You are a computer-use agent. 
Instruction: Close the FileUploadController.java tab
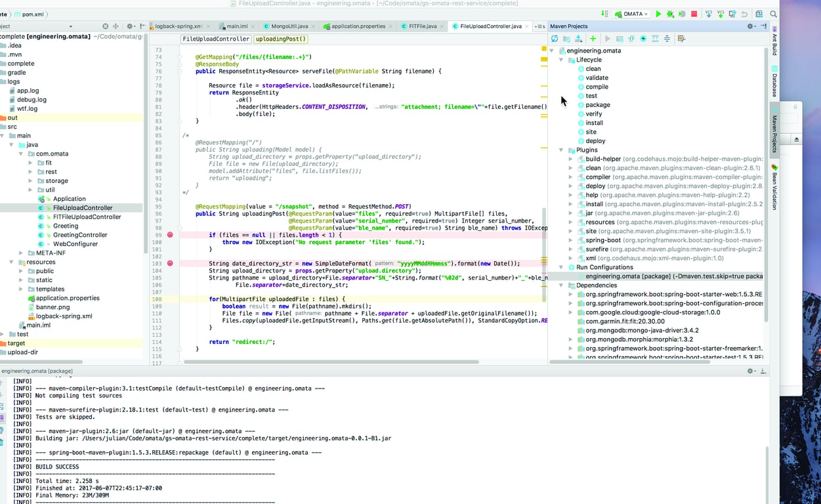526,26
